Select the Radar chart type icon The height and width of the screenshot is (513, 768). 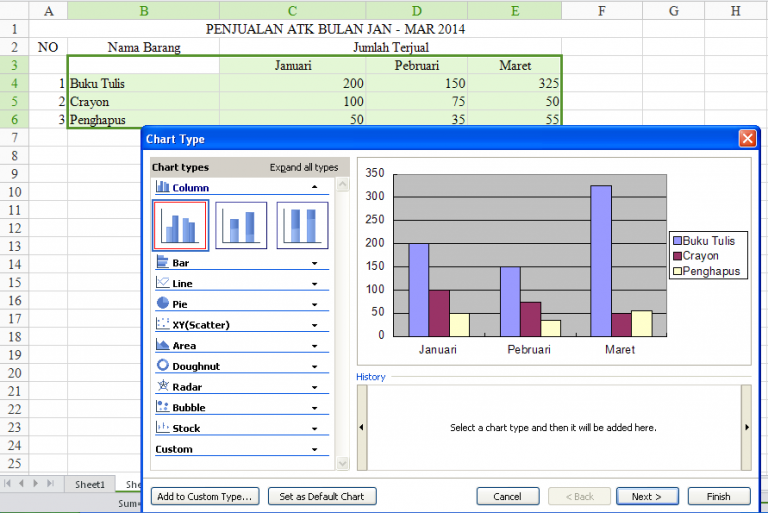[163, 387]
